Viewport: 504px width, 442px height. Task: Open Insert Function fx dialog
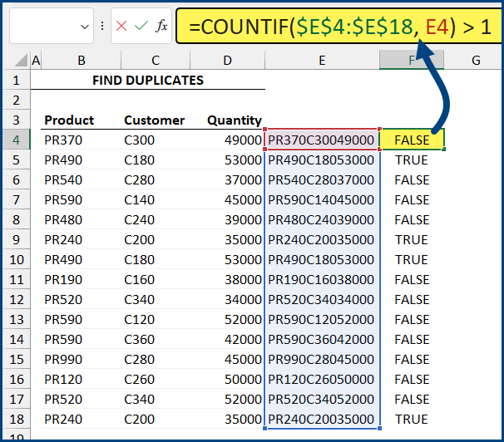click(161, 27)
